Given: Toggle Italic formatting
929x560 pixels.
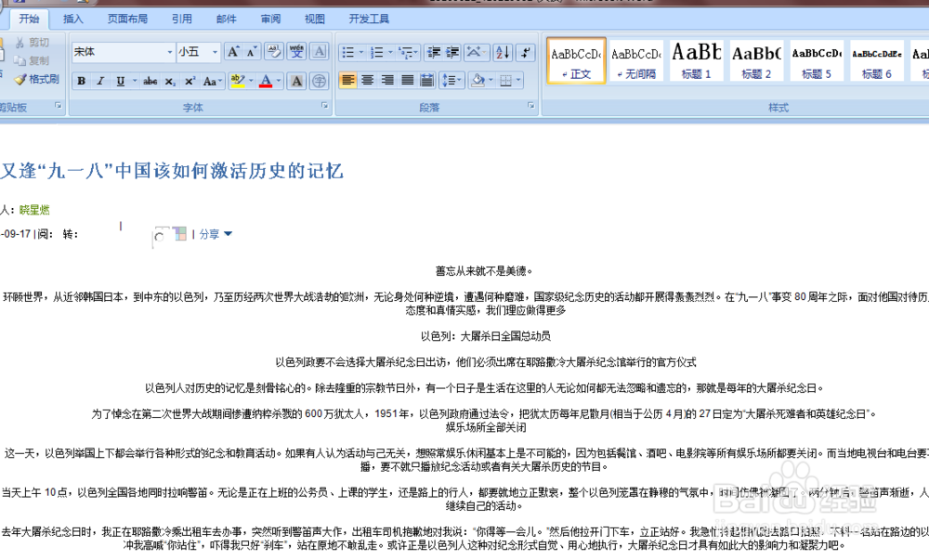Looking at the screenshot, I should [x=101, y=80].
